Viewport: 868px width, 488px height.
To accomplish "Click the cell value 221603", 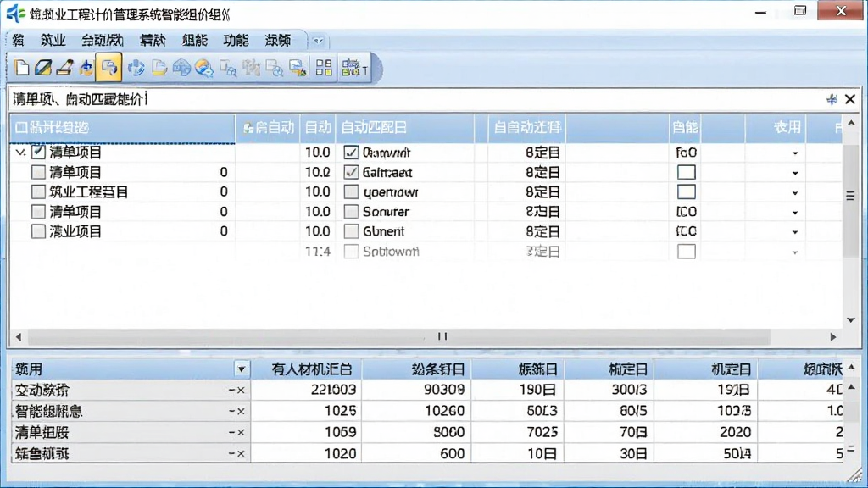I will point(333,390).
